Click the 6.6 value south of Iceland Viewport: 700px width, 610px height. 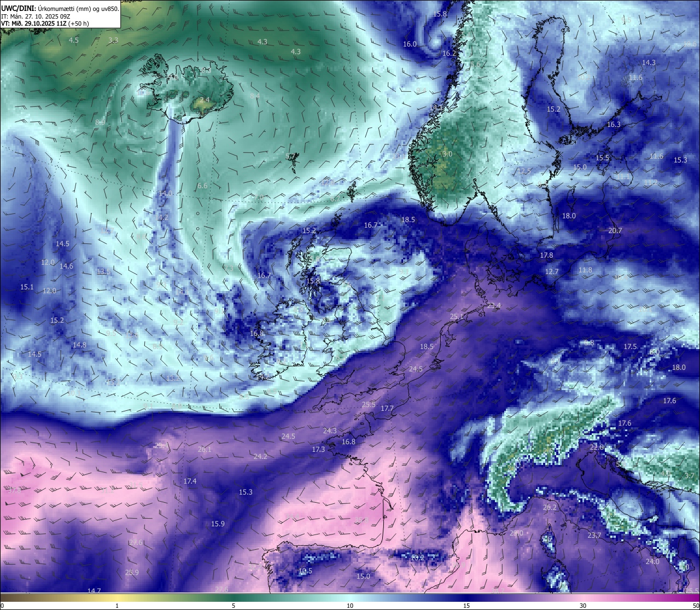[202, 186]
